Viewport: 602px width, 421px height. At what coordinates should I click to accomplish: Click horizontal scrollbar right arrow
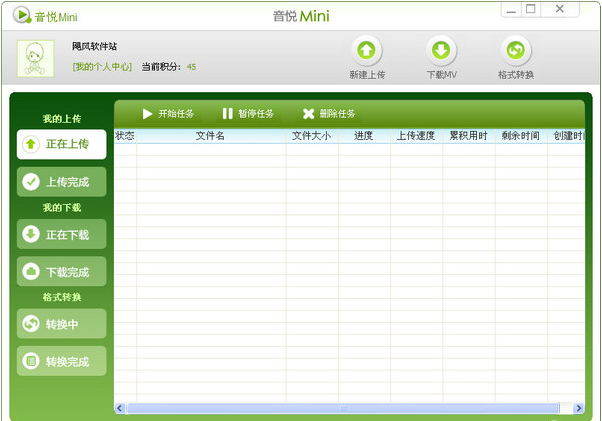578,408
